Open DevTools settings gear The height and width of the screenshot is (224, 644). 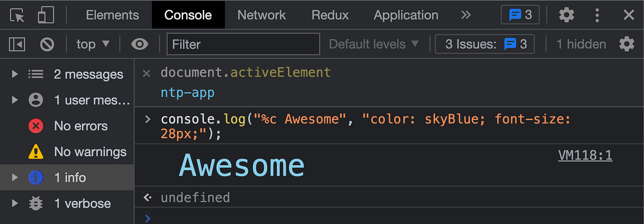[566, 15]
